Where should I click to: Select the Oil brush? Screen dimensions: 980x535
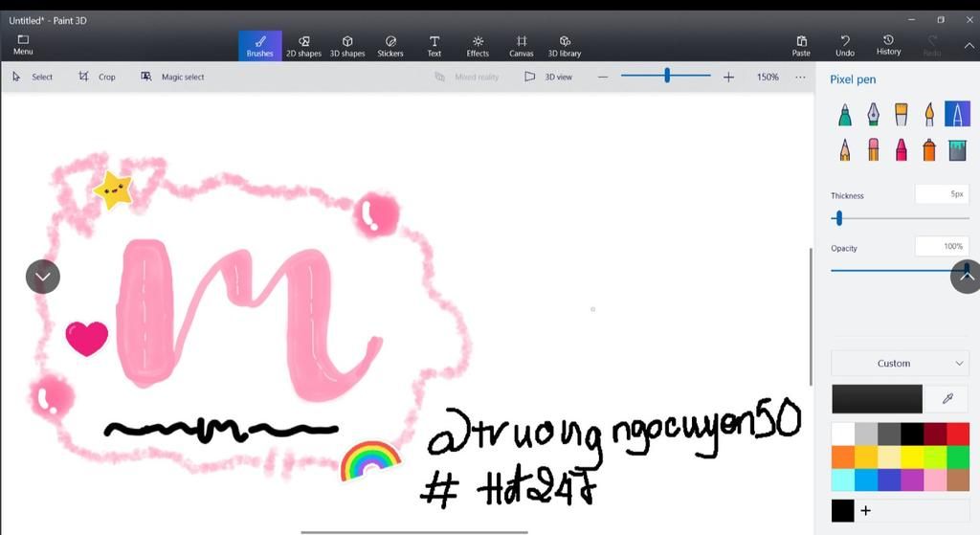[902, 115]
